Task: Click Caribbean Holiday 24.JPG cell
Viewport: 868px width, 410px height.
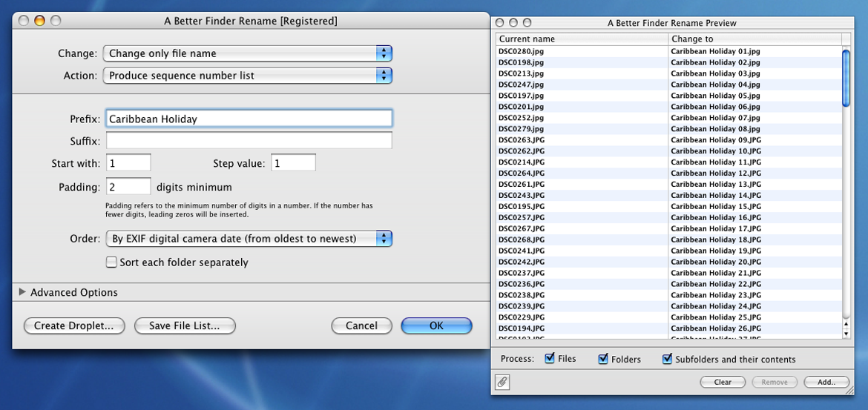Action: click(x=755, y=306)
